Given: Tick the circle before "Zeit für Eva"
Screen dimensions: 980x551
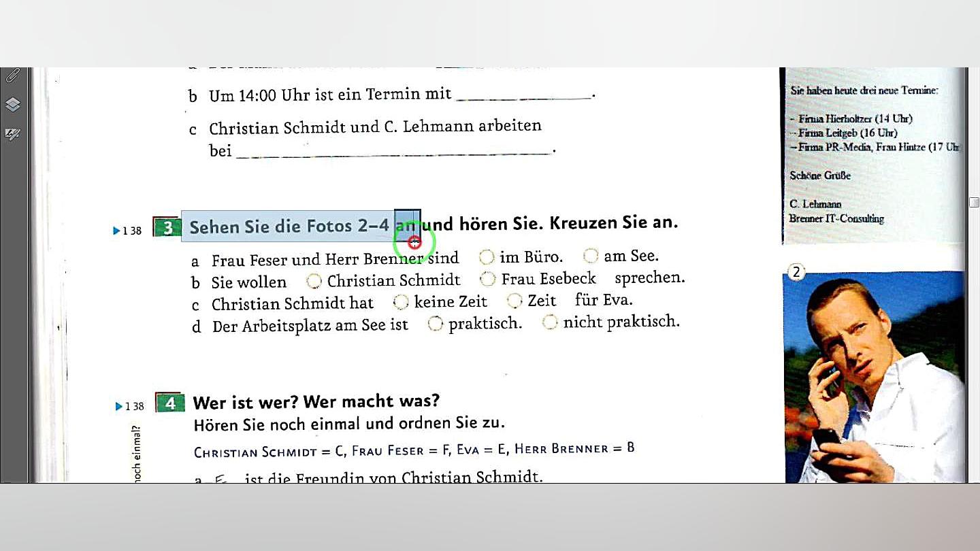Looking at the screenshot, I should tap(515, 300).
